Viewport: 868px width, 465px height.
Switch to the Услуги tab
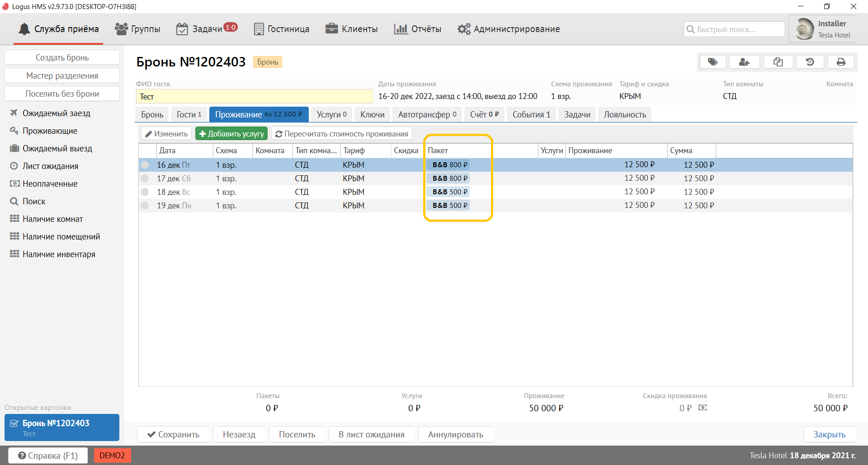331,115
